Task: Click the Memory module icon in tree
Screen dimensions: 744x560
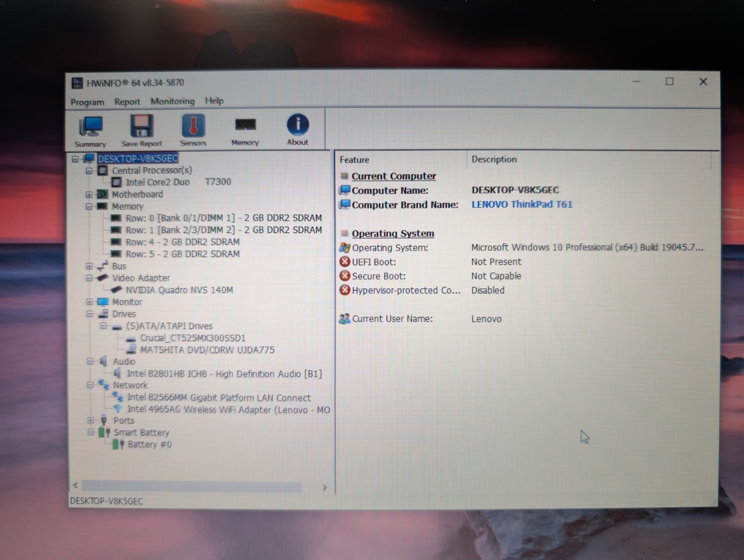Action: point(102,207)
